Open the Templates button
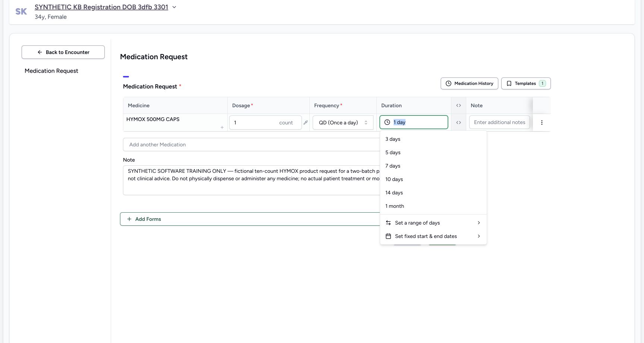644x343 pixels. pos(526,83)
